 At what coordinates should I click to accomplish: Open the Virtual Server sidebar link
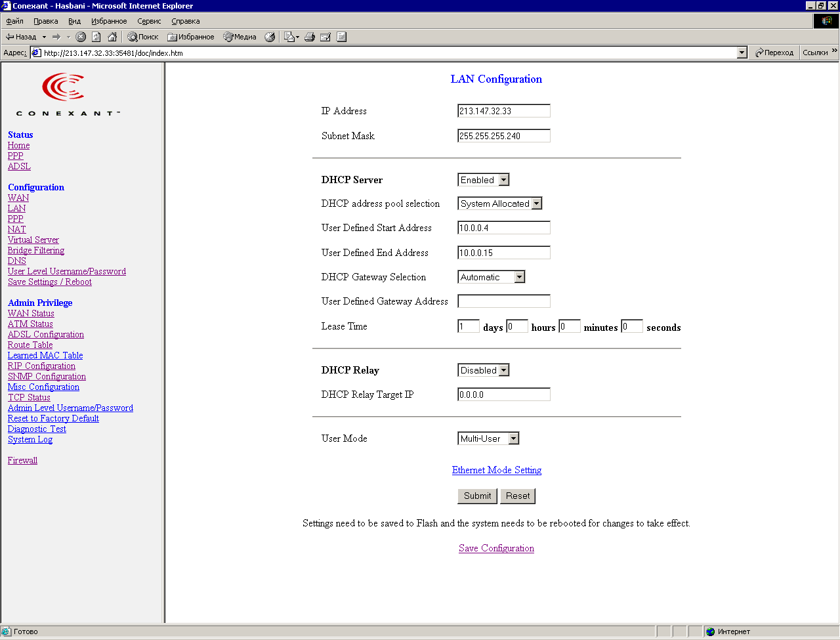tap(33, 240)
